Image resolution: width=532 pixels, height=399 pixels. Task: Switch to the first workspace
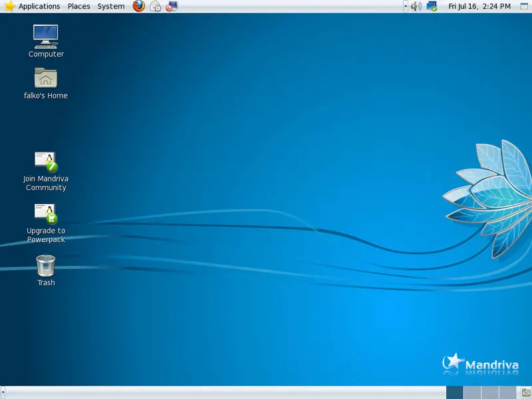pos(455,392)
